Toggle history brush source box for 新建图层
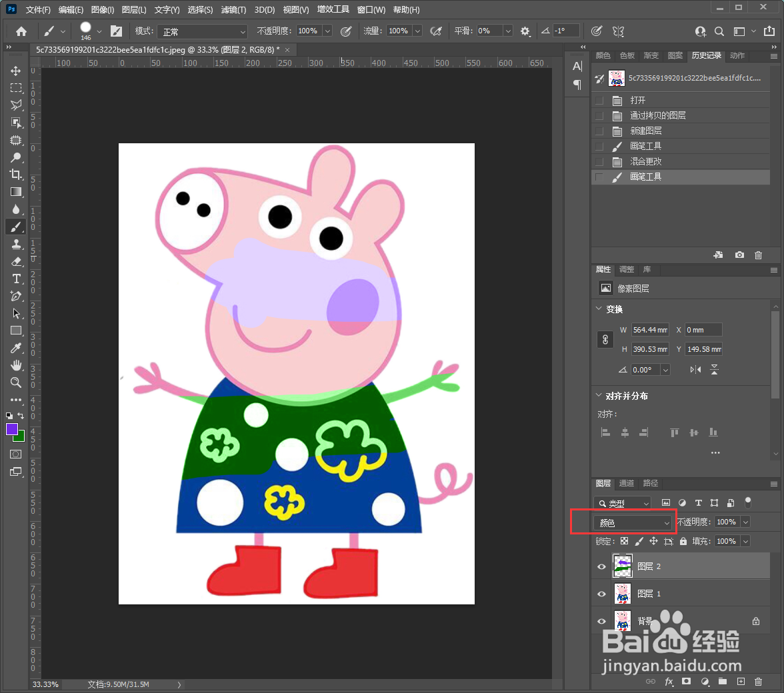The image size is (784, 693). point(599,131)
